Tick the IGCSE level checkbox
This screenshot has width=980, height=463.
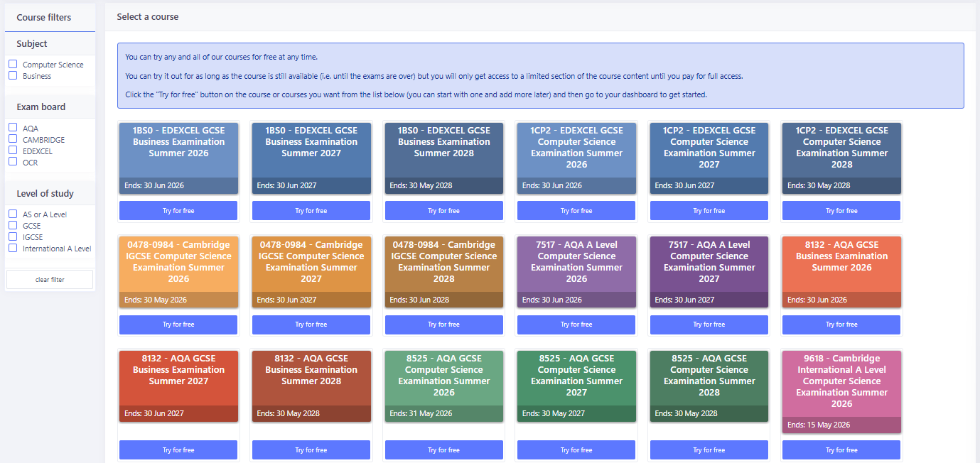click(x=13, y=236)
